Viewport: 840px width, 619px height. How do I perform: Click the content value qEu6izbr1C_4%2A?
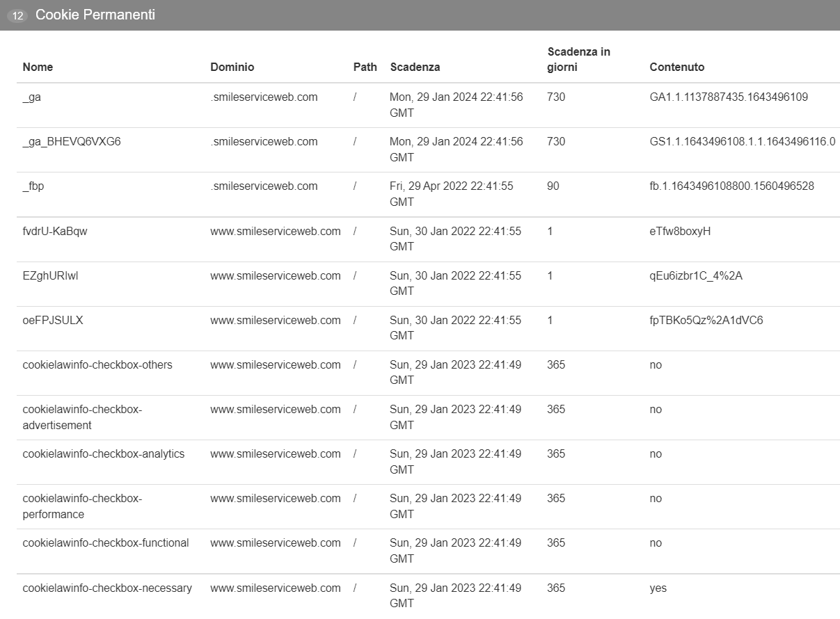point(696,275)
